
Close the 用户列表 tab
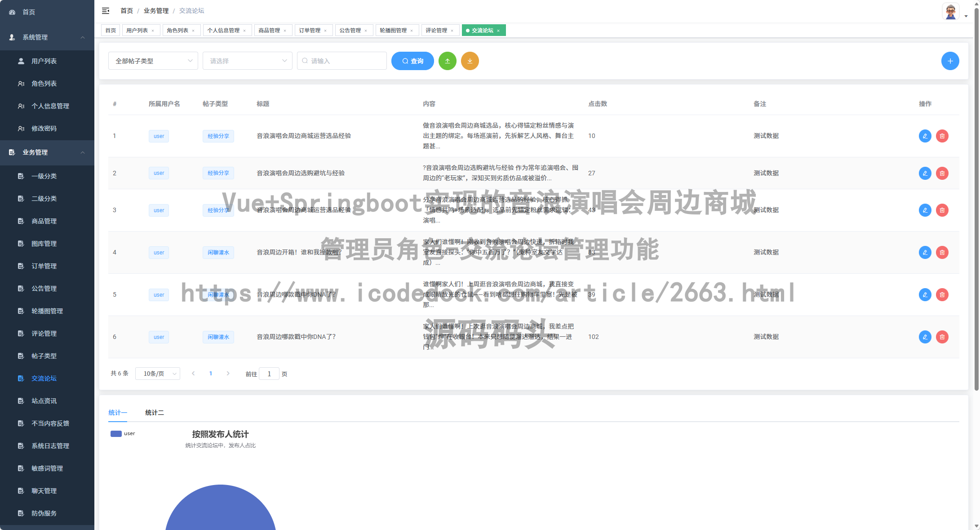[x=153, y=31]
